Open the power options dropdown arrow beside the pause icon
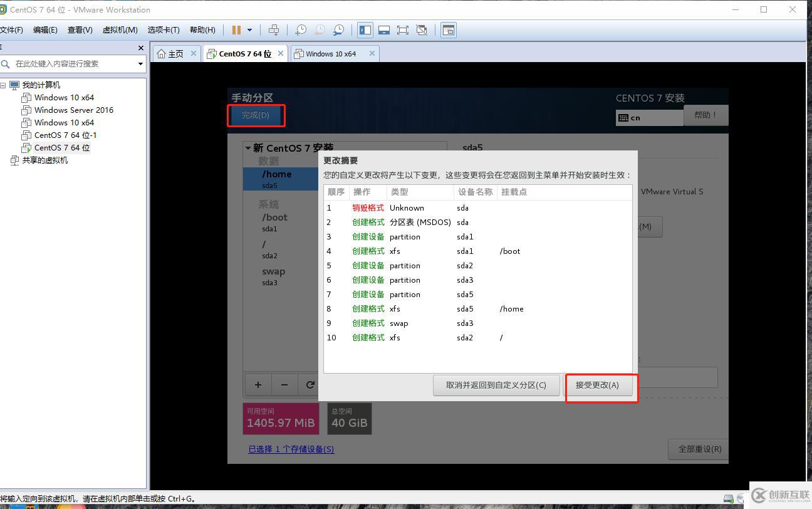 pyautogui.click(x=249, y=29)
